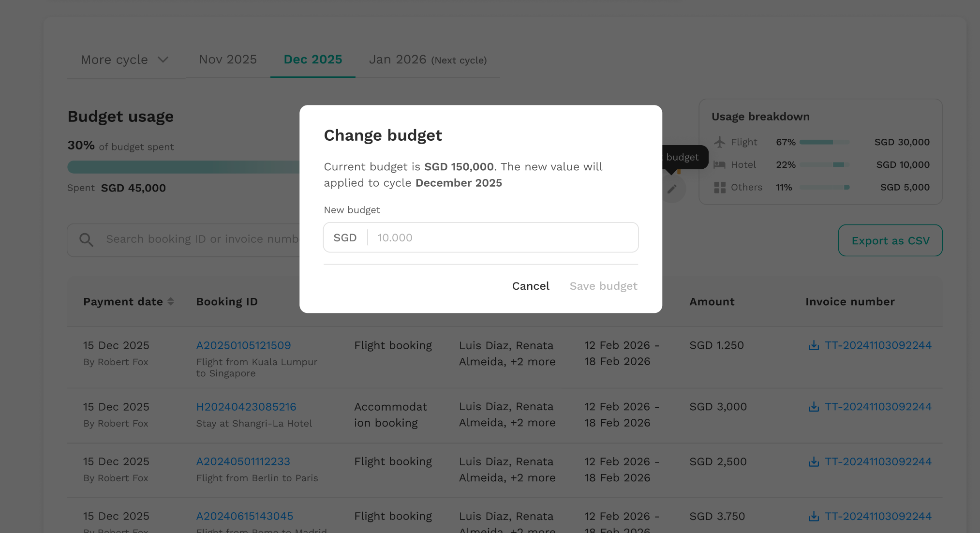Click the Search booking ID input field
This screenshot has height=533, width=980.
tap(184, 239)
